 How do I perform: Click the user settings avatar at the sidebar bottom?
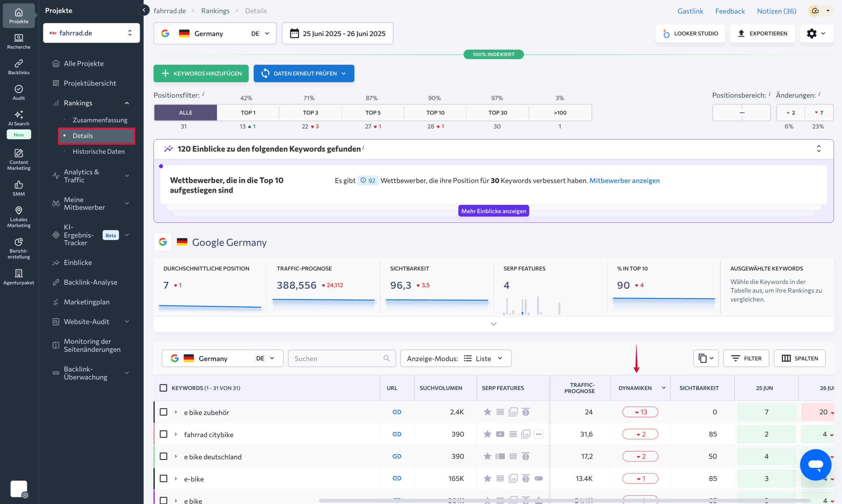pos(19,489)
